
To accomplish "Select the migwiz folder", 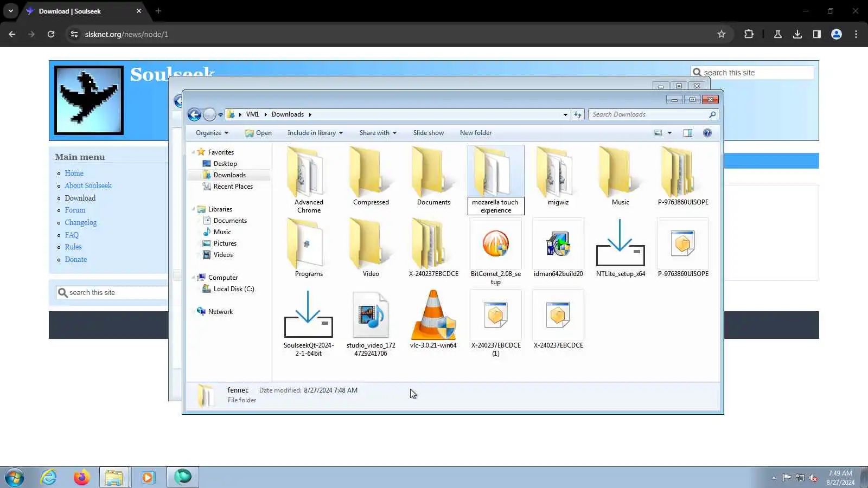I will pos(558,177).
